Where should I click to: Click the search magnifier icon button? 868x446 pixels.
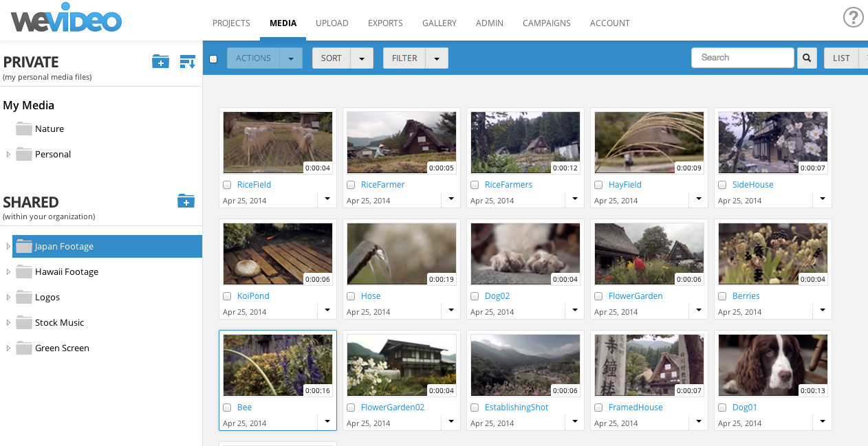[806, 58]
